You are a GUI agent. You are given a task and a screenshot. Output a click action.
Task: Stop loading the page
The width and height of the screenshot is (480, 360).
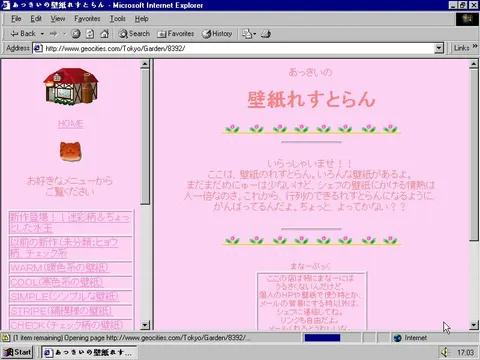(x=76, y=34)
